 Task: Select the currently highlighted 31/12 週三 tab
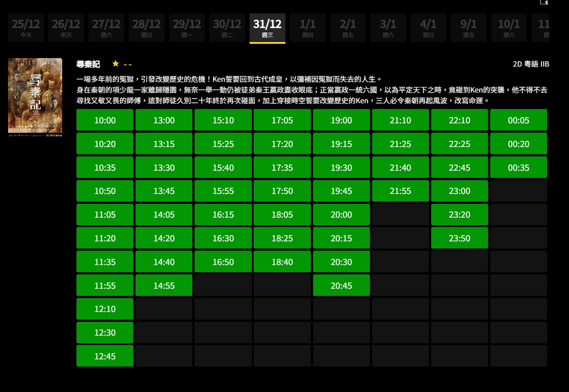point(267,27)
